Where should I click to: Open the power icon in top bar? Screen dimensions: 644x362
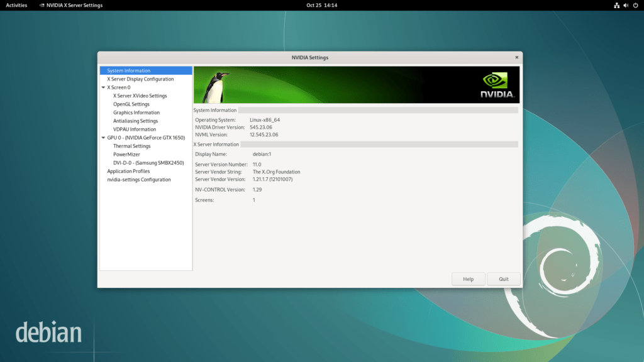[635, 5]
